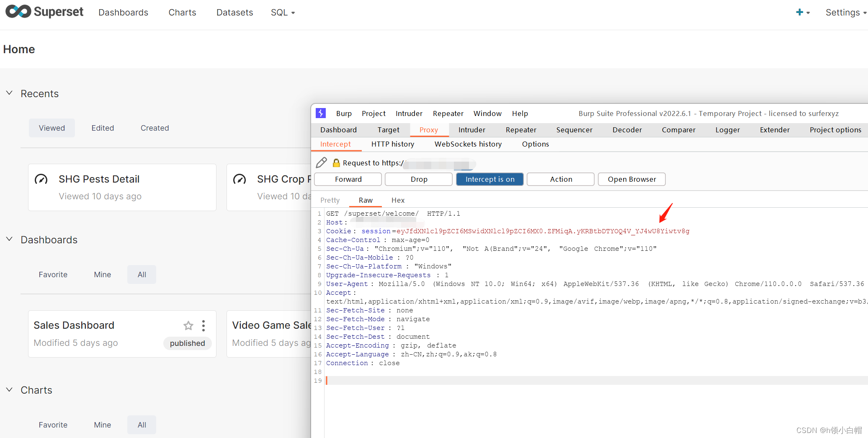The height and width of the screenshot is (438, 868).
Task: Go to Dashboards in top navigation
Action: click(123, 13)
